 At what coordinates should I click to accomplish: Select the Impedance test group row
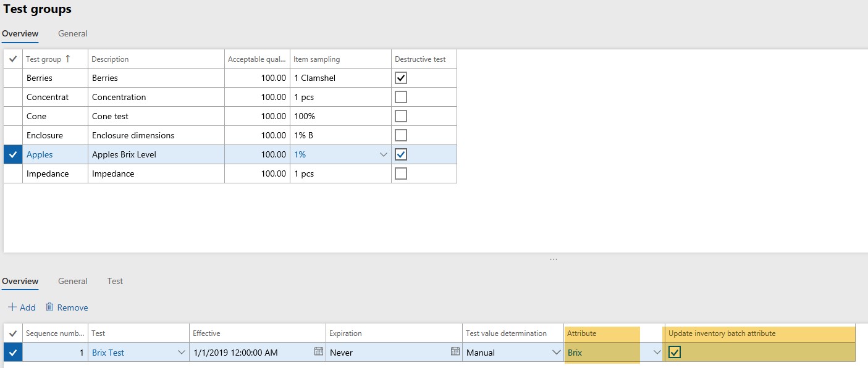point(47,174)
